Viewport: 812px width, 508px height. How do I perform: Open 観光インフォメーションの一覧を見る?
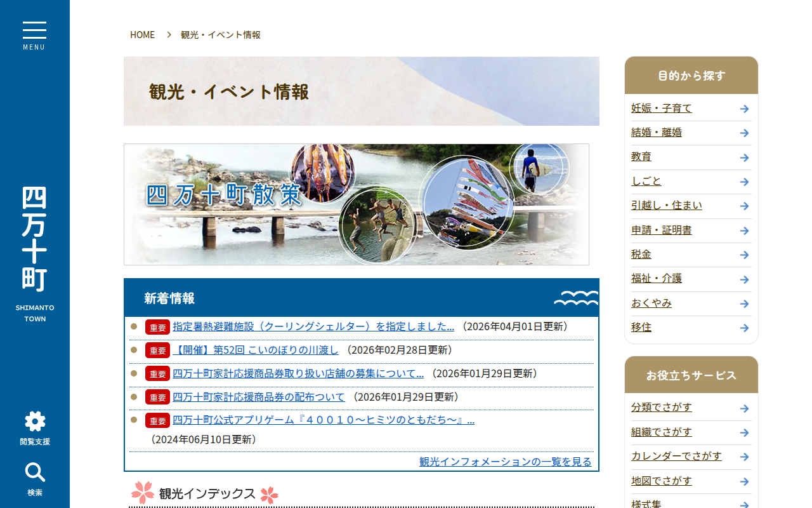point(504,462)
